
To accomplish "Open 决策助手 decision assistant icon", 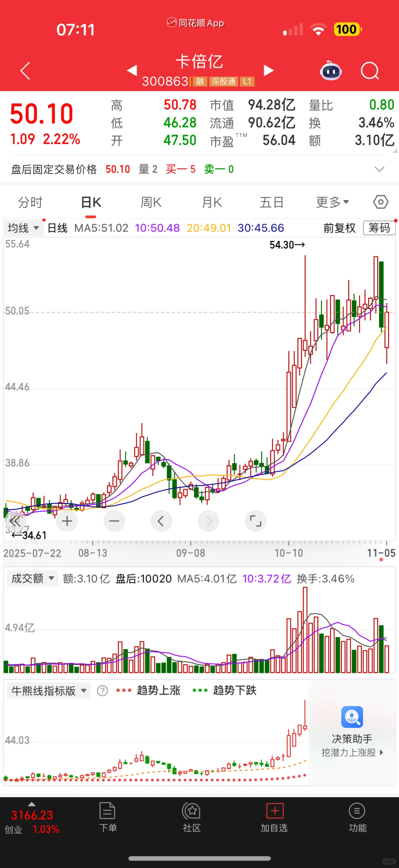I will pyautogui.click(x=352, y=717).
